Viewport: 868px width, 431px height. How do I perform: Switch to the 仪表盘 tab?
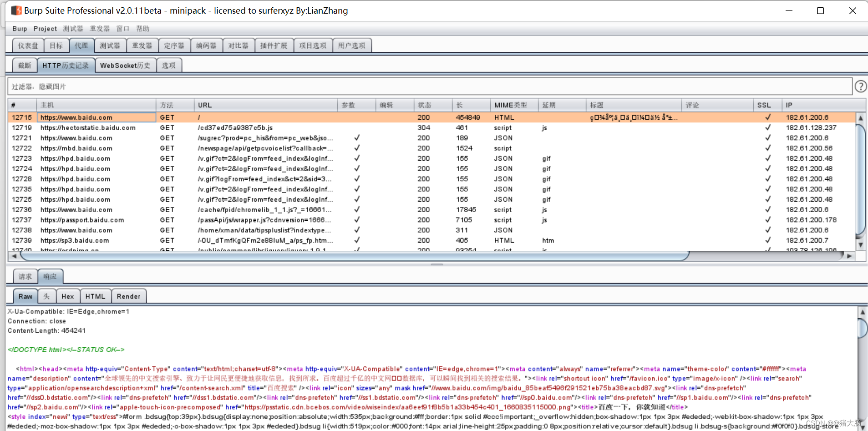(28, 46)
